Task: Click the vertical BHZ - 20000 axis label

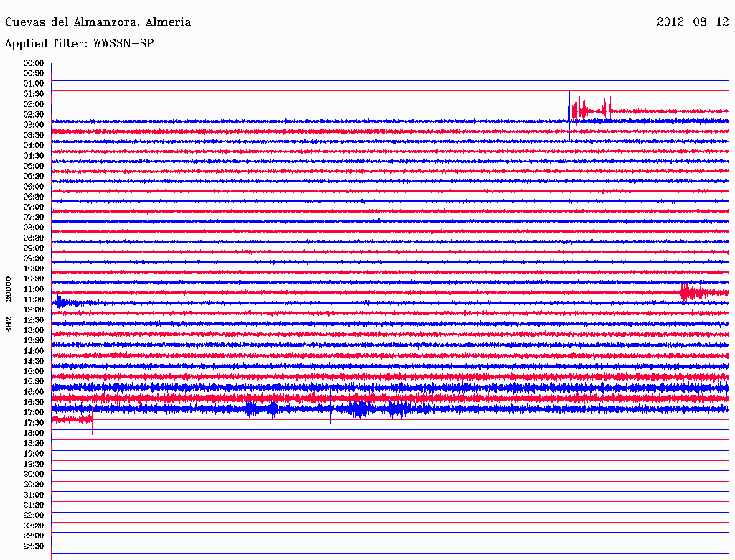Action: [9, 305]
